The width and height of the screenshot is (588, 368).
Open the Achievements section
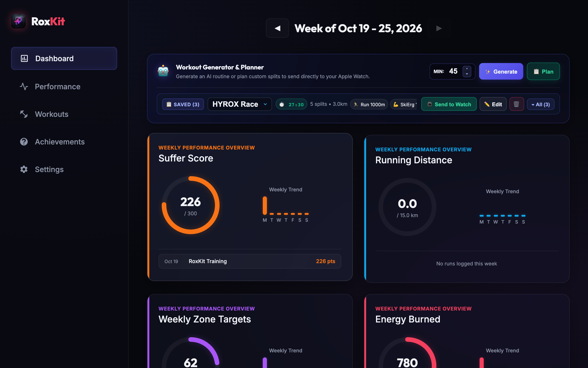point(64,142)
